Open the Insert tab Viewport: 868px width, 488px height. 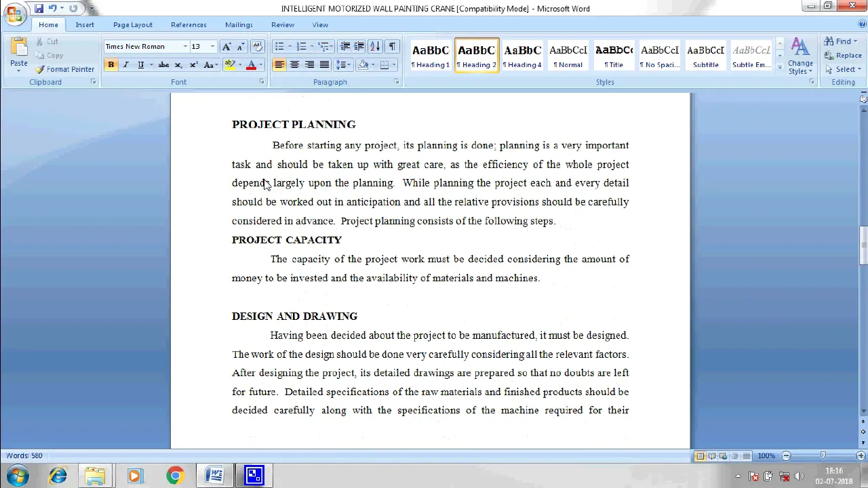coord(85,25)
